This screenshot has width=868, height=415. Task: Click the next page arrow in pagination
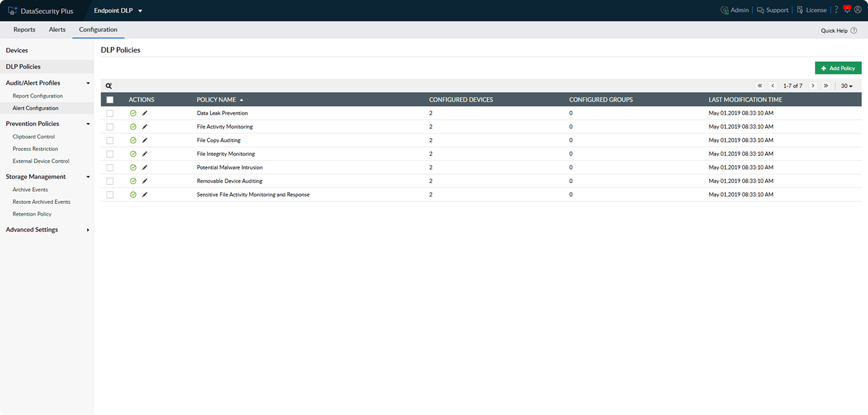813,86
